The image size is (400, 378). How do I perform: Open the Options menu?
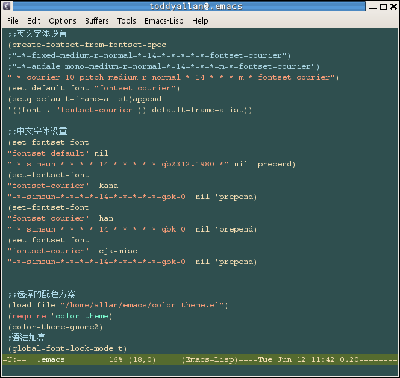62,21
